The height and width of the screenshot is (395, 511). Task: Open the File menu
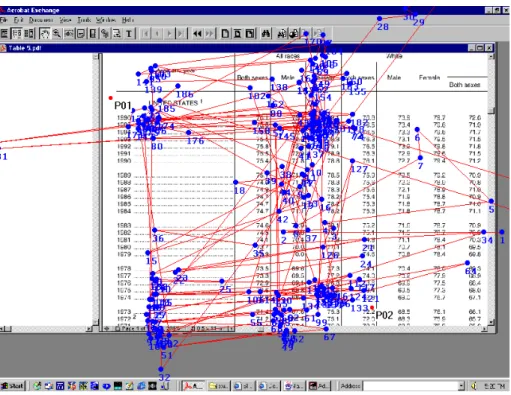pyautogui.click(x=4, y=20)
